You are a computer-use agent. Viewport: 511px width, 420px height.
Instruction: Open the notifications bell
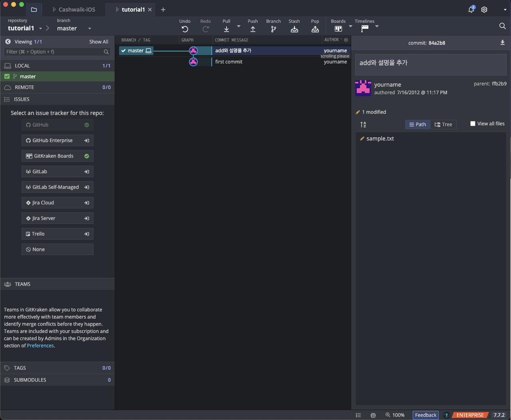point(471,10)
